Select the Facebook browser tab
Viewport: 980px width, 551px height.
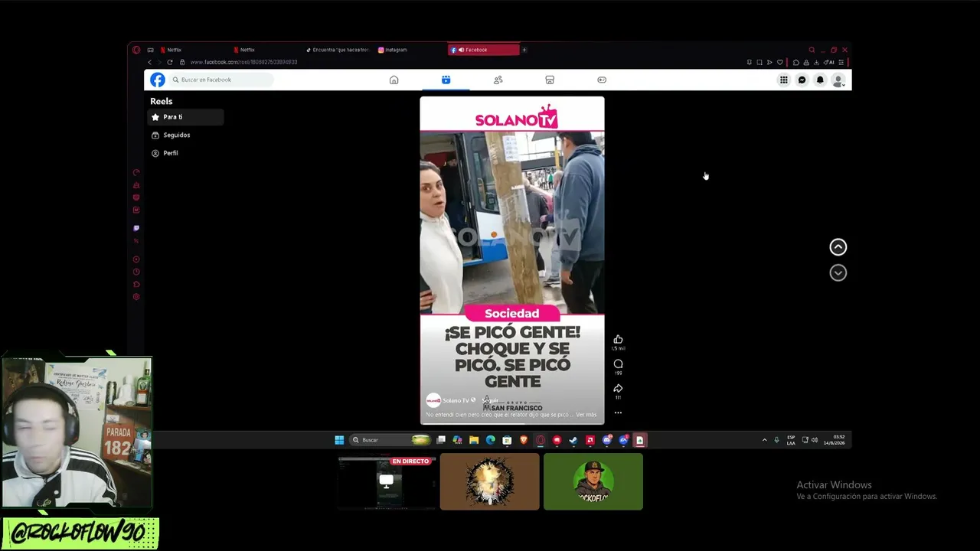pyautogui.click(x=483, y=50)
